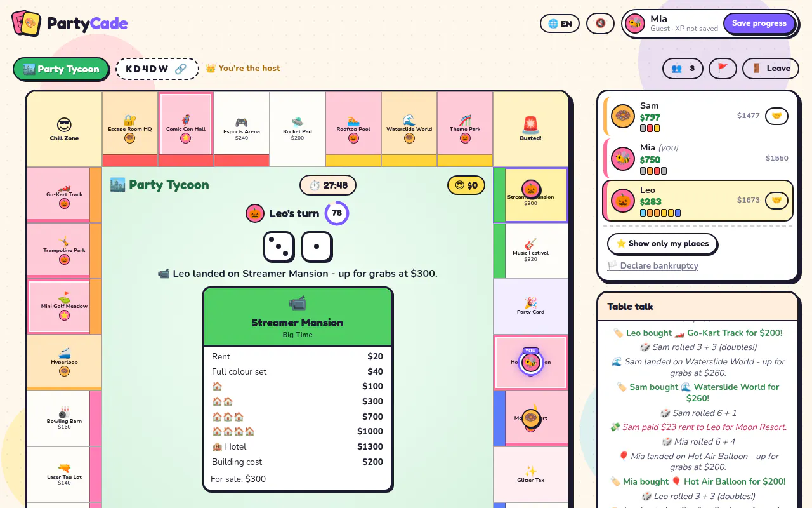The image size is (812, 508).
Task: Open the players count button
Action: point(683,69)
